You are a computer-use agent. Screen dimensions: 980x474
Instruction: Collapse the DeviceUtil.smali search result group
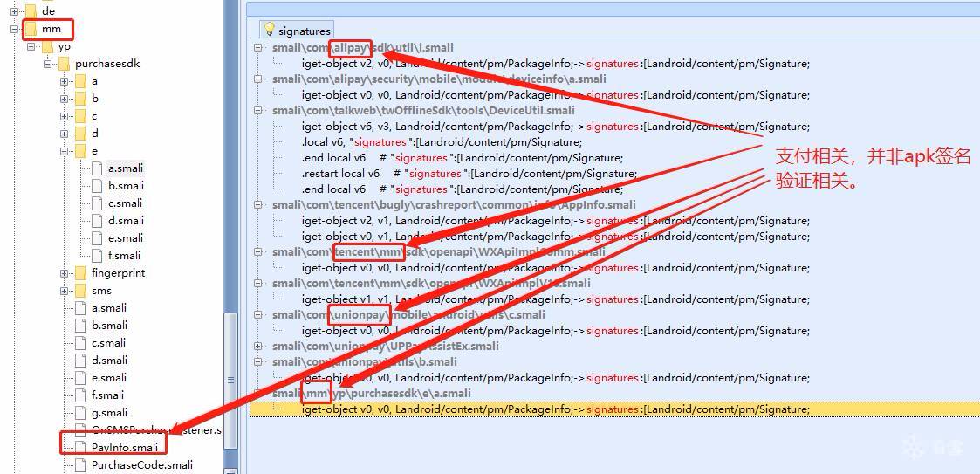pos(259,111)
